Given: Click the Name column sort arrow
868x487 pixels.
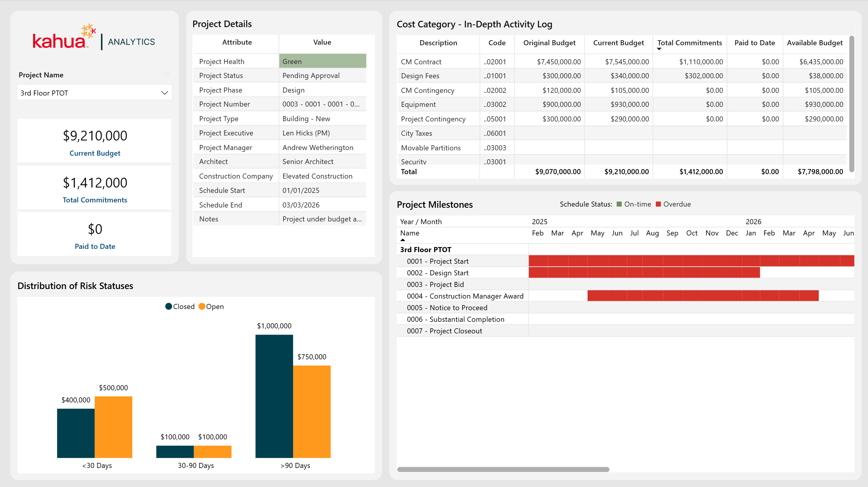Looking at the screenshot, I should point(403,240).
